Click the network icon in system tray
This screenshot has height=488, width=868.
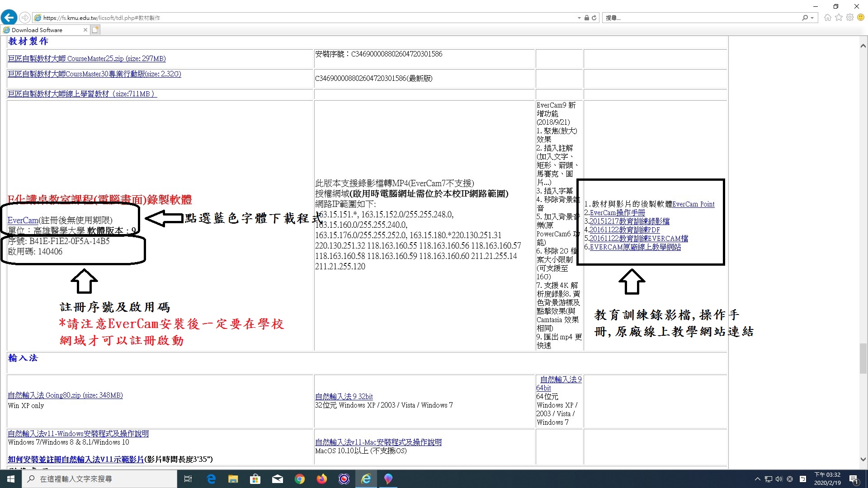coord(769,479)
